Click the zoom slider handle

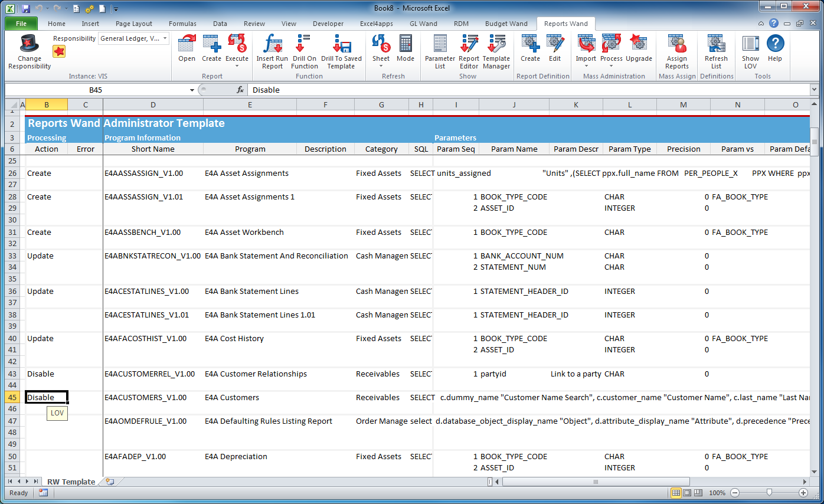pyautogui.click(x=769, y=493)
